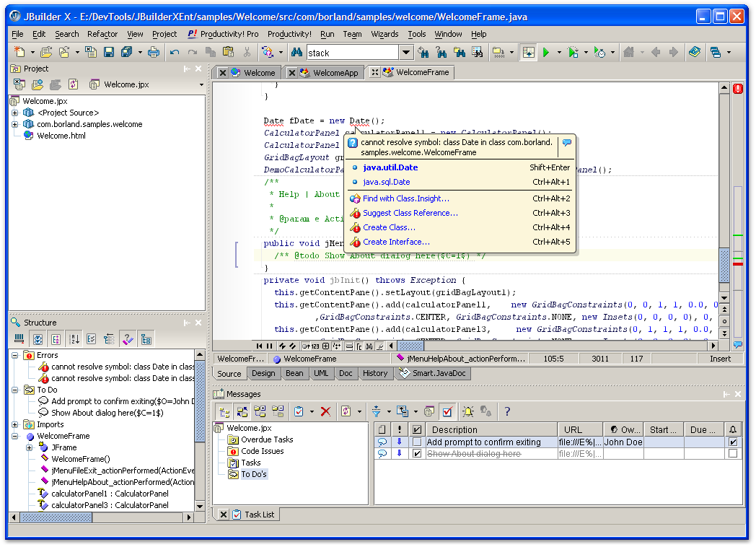Open the search field dropdown next to 'stack'

pyautogui.click(x=406, y=53)
